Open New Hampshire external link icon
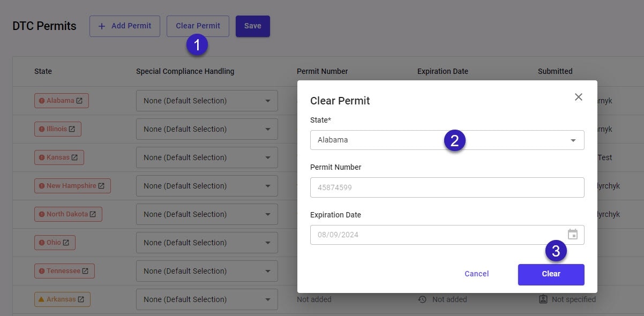 pos(101,186)
